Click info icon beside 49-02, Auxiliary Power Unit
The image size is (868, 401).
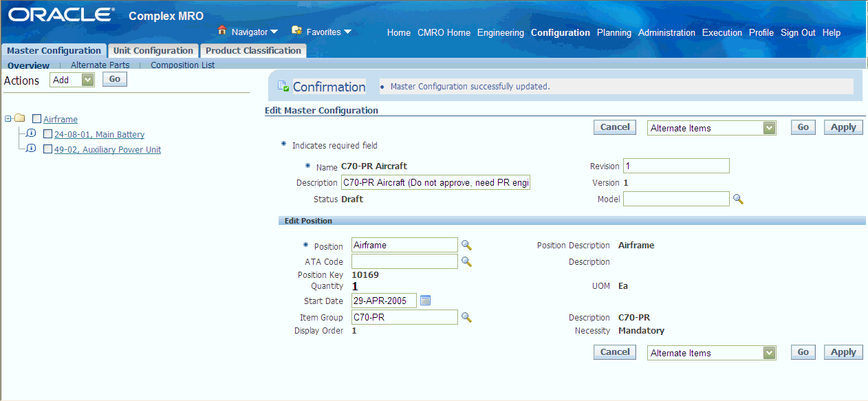point(31,149)
